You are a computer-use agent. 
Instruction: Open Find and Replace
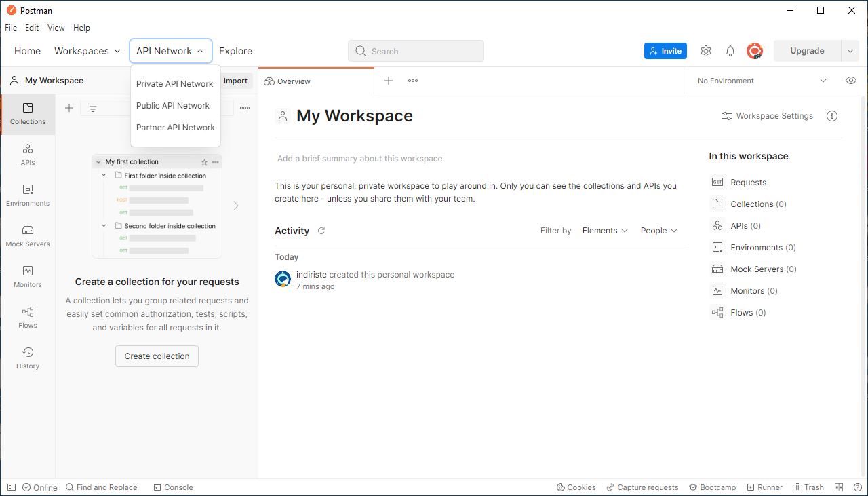(101, 487)
